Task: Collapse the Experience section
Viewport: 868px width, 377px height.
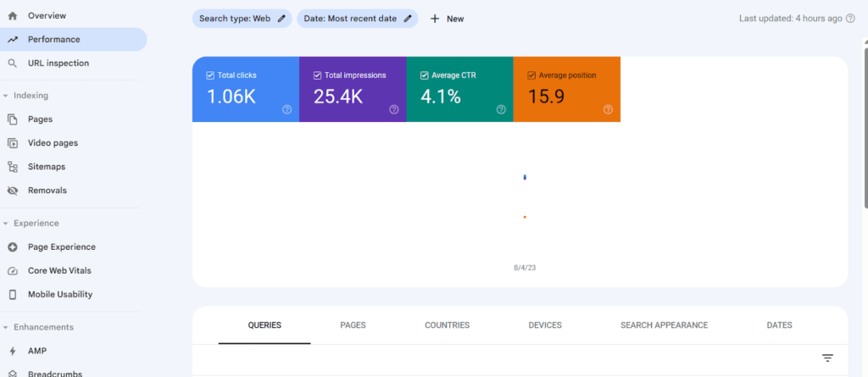Action: 6,224
